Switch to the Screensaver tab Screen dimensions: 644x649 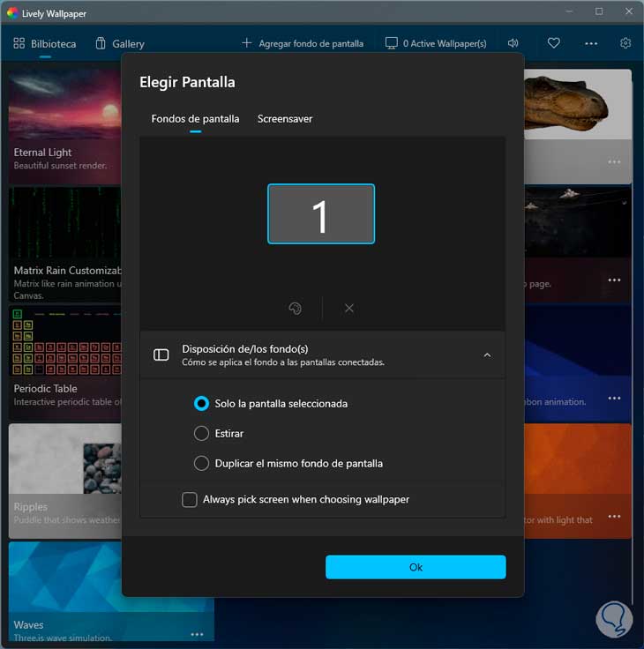[285, 119]
